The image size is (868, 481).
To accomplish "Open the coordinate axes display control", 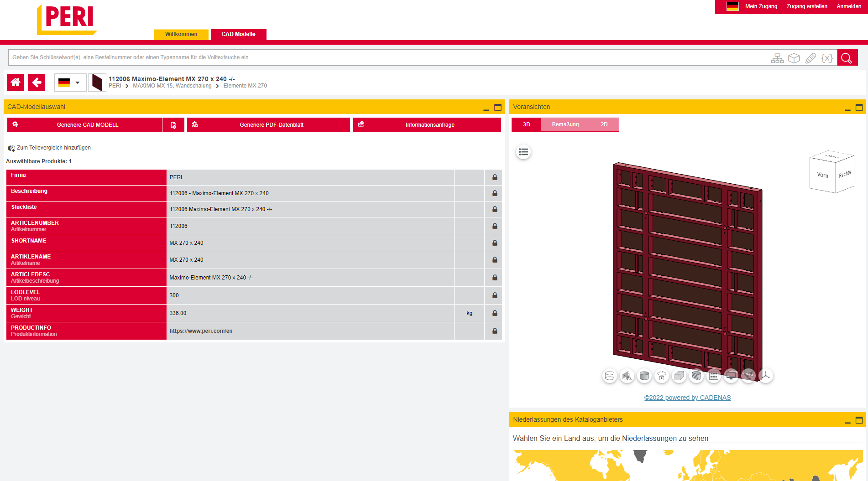I will point(765,376).
